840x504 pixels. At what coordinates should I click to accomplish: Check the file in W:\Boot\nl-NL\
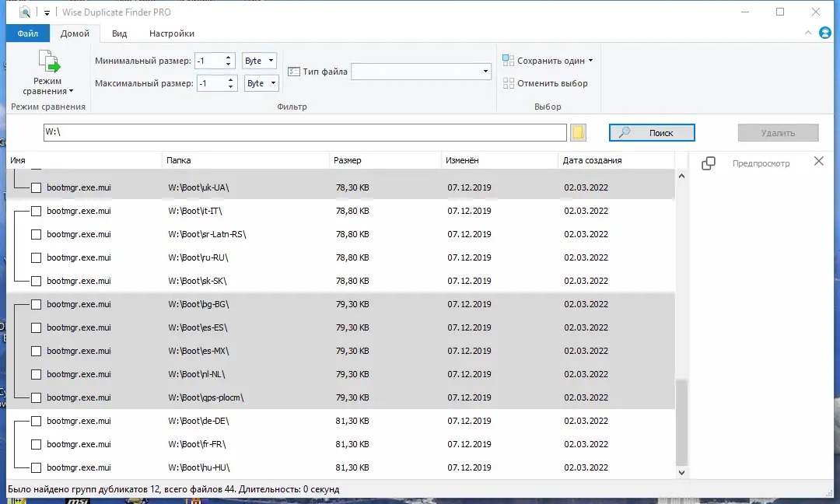pyautogui.click(x=36, y=374)
